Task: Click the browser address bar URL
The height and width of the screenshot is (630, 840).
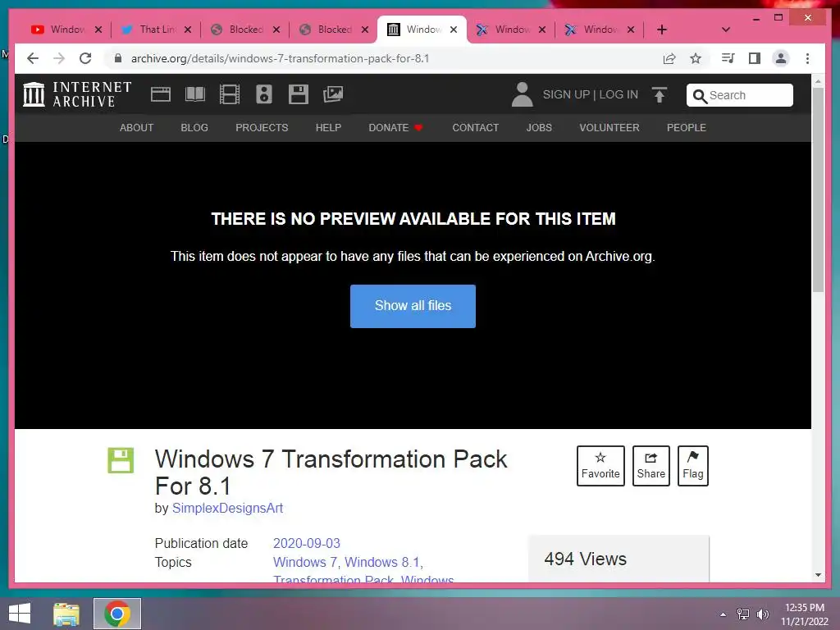Action: (280, 58)
